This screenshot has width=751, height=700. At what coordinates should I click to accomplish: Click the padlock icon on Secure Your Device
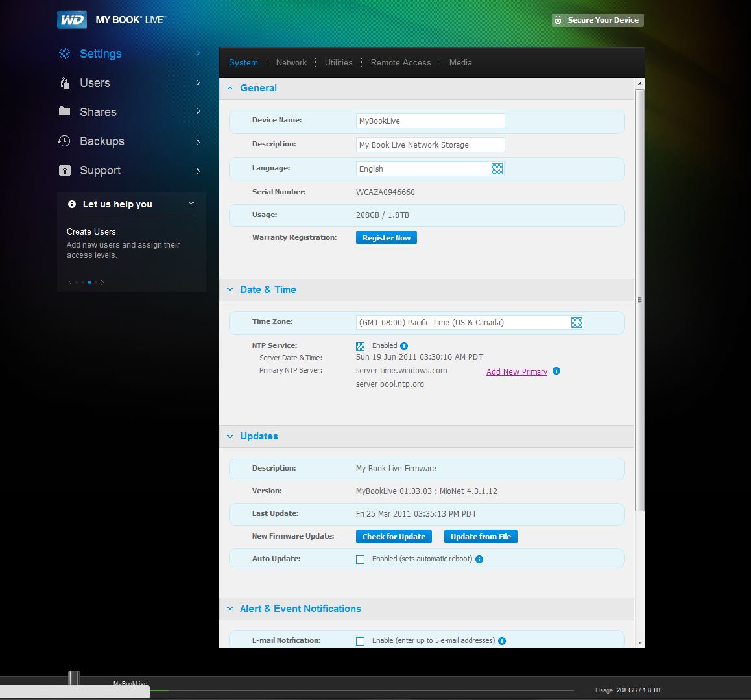tap(558, 20)
